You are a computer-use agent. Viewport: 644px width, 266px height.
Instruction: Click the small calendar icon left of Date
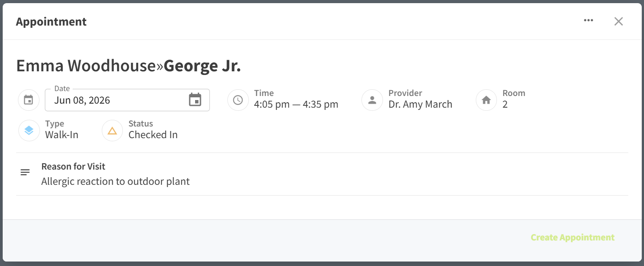(x=28, y=100)
